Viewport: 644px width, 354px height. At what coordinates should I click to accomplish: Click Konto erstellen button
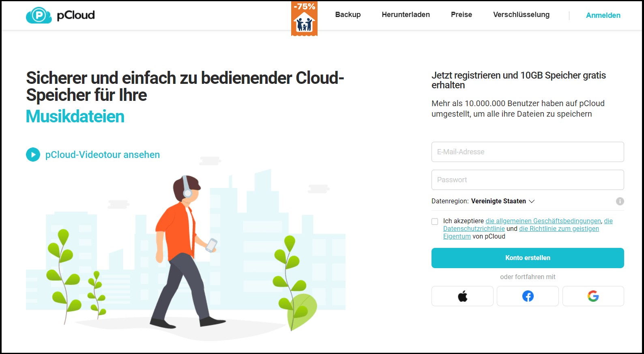[528, 258]
